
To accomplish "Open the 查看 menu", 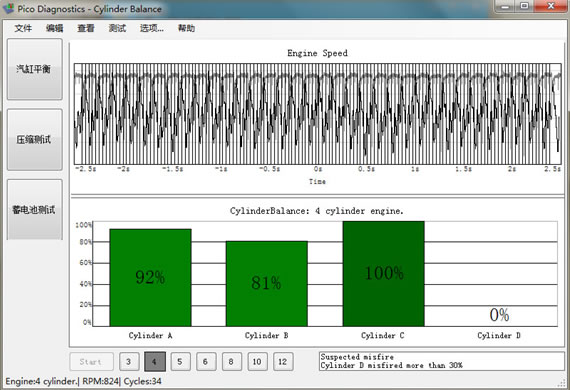I will [x=86, y=28].
